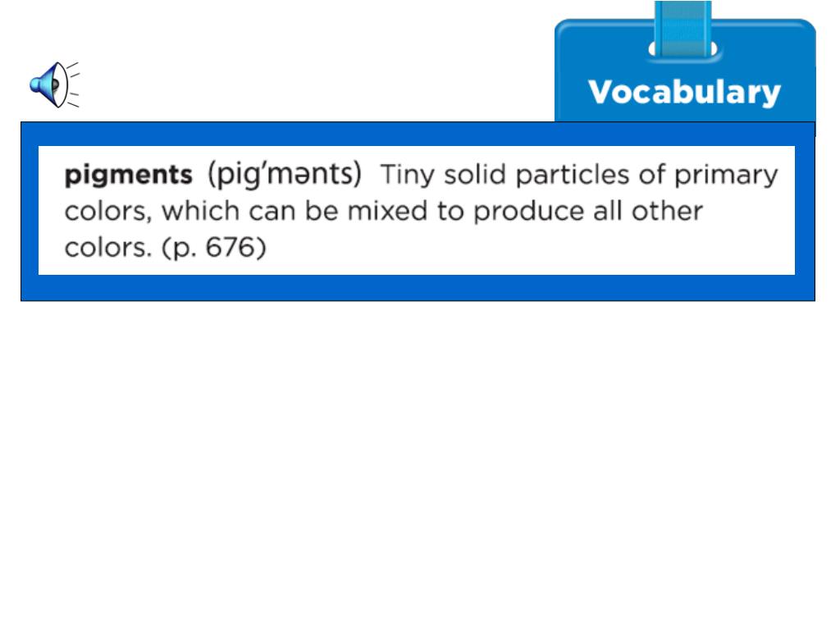Image resolution: width=840 pixels, height=630 pixels.
Task: Click the page reference (p. 676)
Action: 214,248
